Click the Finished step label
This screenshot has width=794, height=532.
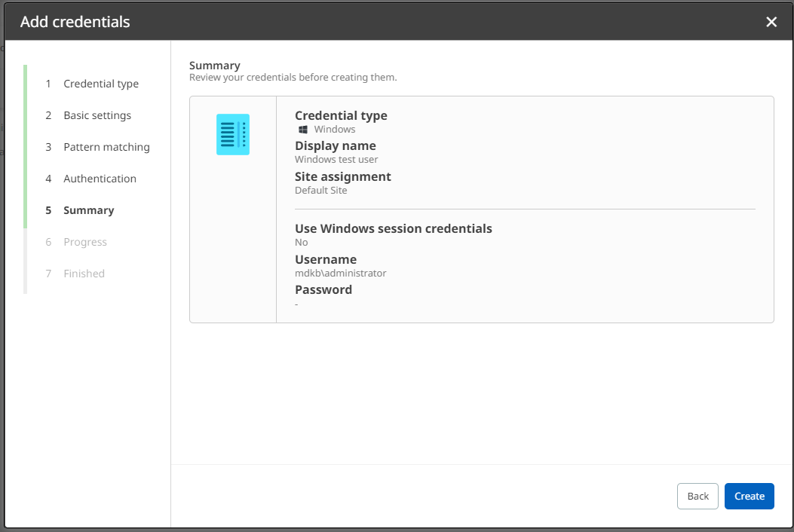(x=84, y=274)
